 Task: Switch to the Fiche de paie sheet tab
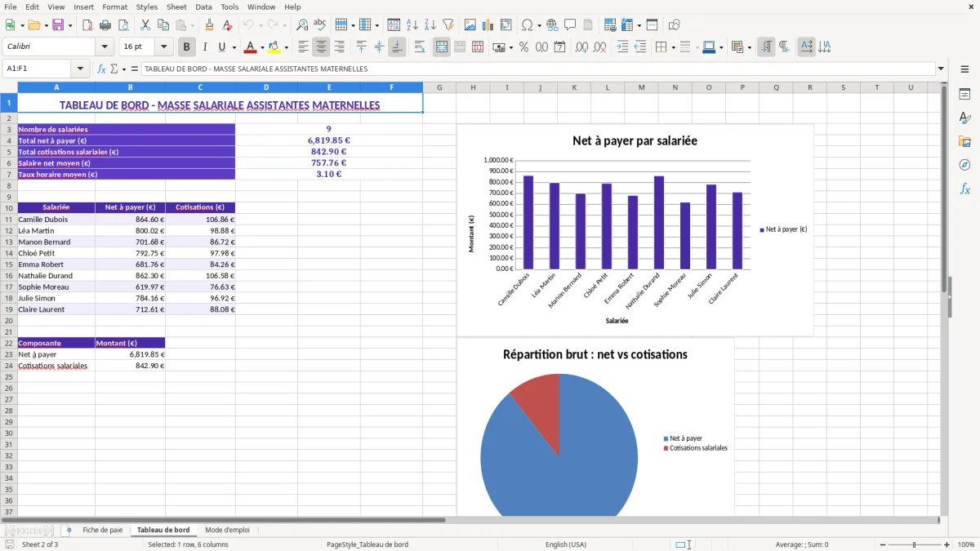tap(103, 530)
